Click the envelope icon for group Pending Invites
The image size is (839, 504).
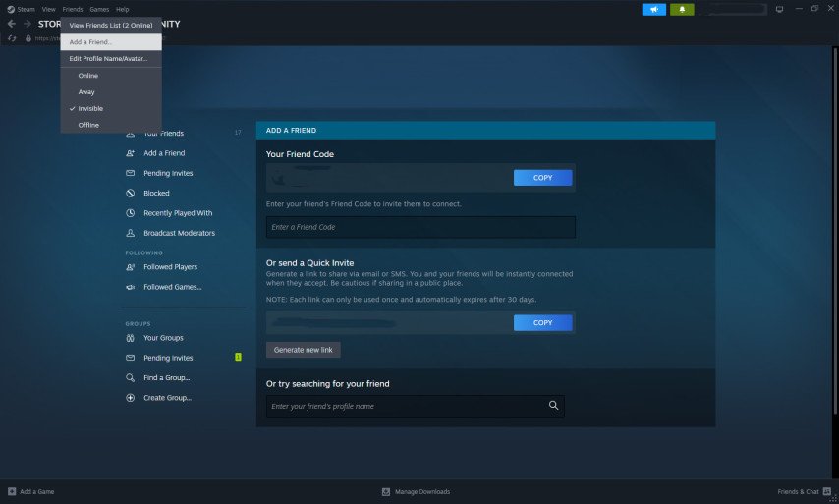pyautogui.click(x=130, y=358)
